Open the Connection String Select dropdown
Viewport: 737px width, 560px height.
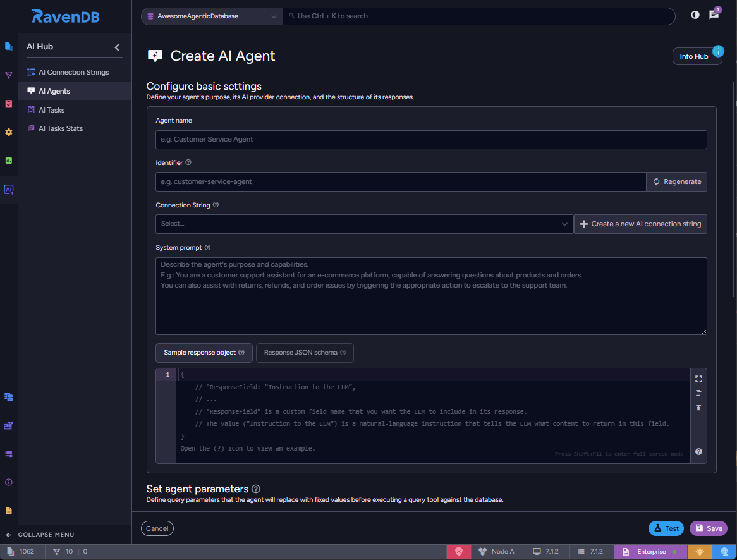point(364,224)
